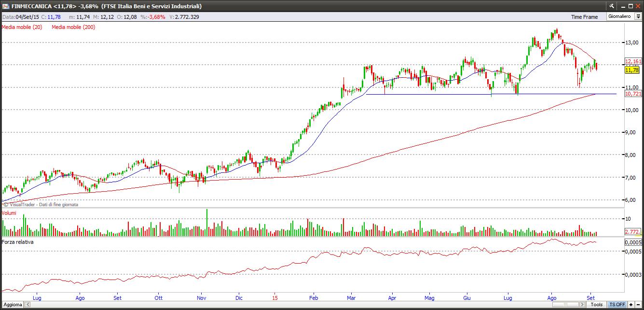Open the Time Frame dropdown arrow
644x310 pixels.
coord(638,16)
